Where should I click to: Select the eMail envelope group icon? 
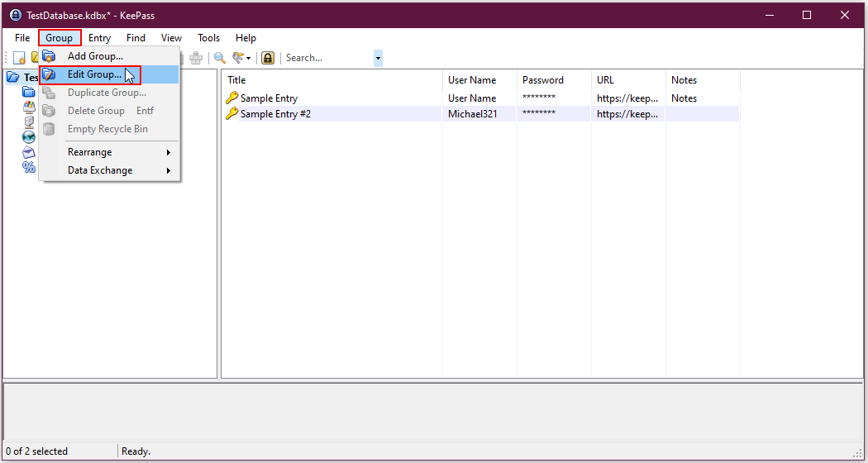point(28,152)
